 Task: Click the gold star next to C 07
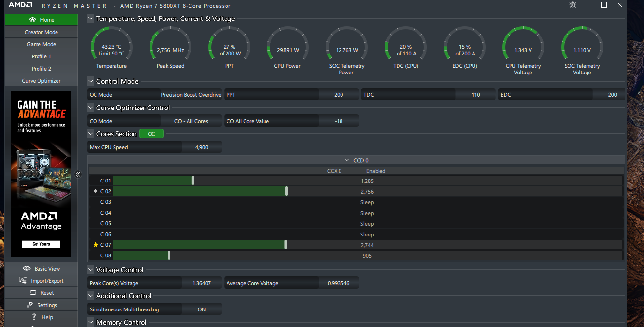pyautogui.click(x=95, y=245)
